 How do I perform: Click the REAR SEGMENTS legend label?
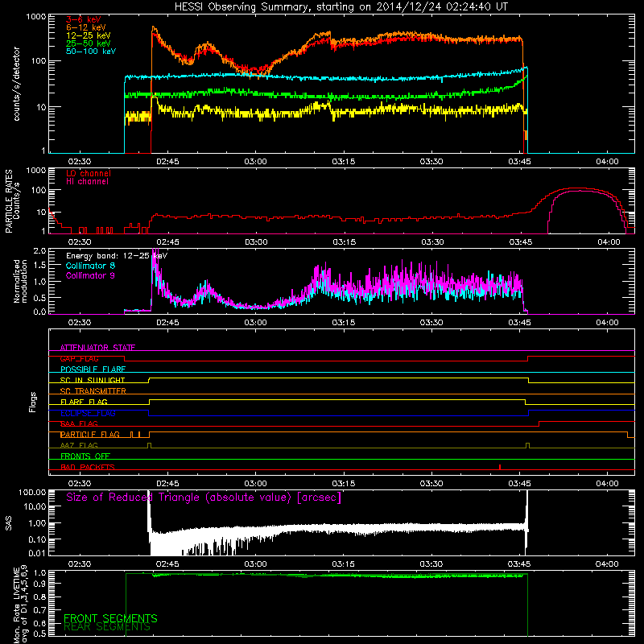(x=107, y=627)
